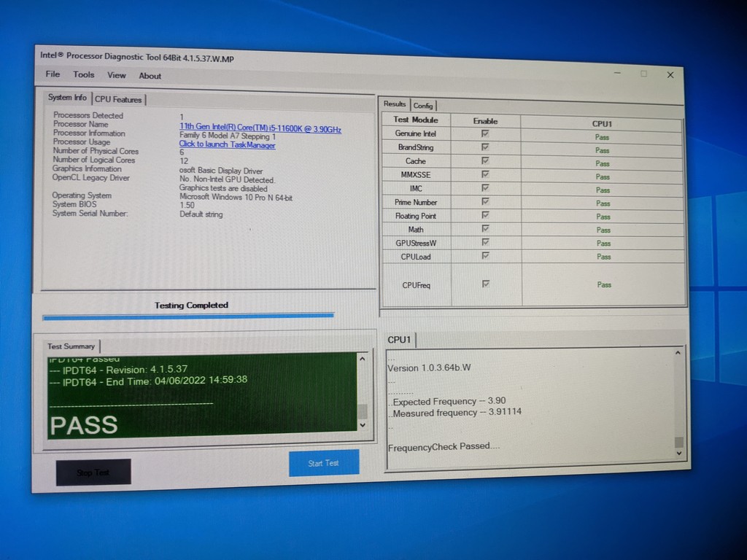The width and height of the screenshot is (747, 560).
Task: Click Test Summary scroll down arrow
Action: 363,425
